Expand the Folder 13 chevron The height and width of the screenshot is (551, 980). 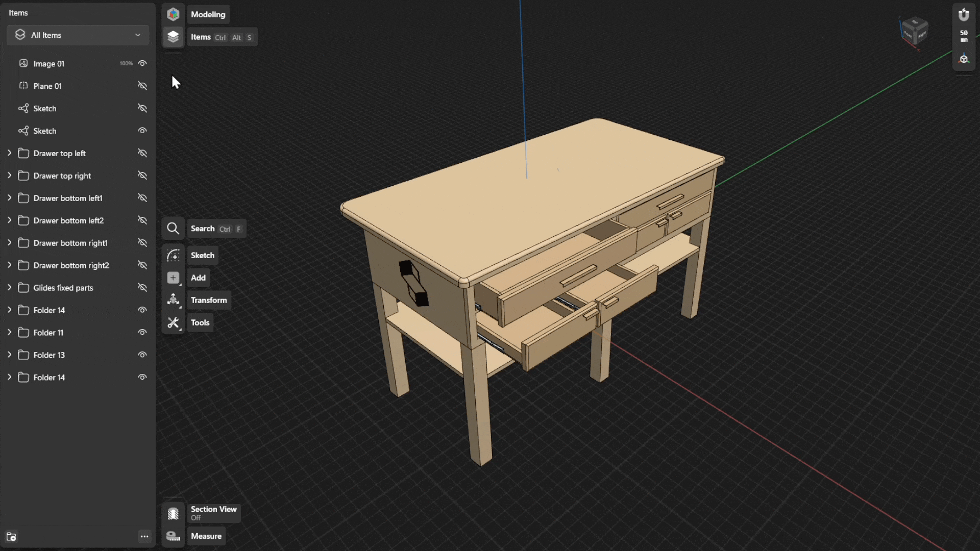pyautogui.click(x=9, y=355)
